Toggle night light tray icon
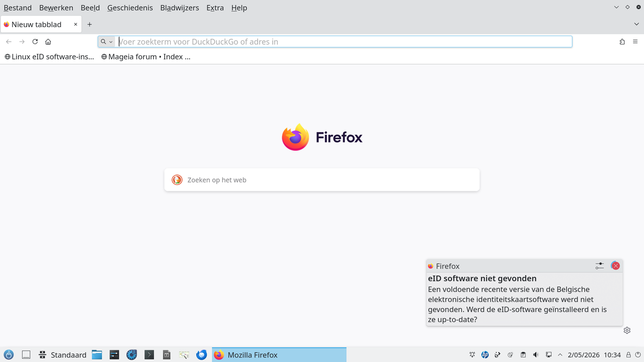The height and width of the screenshot is (362, 644). (x=510, y=355)
